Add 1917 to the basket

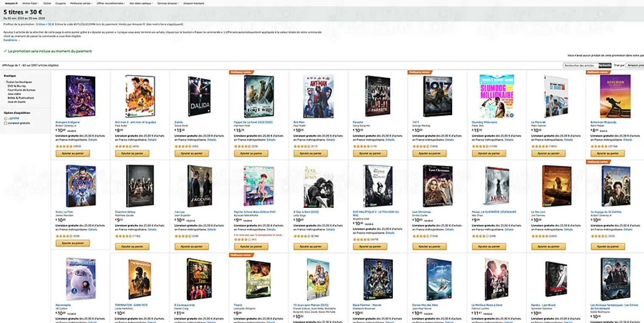tap(429, 153)
